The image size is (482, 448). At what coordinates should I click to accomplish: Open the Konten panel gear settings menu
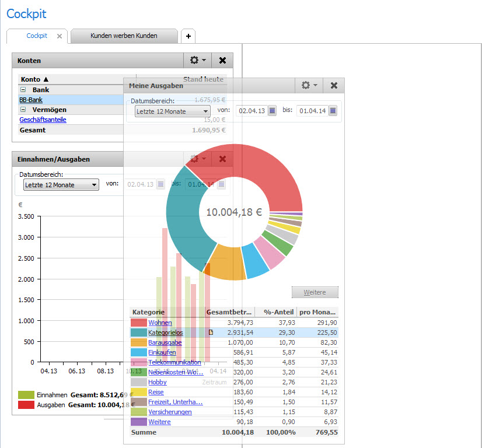coord(198,60)
